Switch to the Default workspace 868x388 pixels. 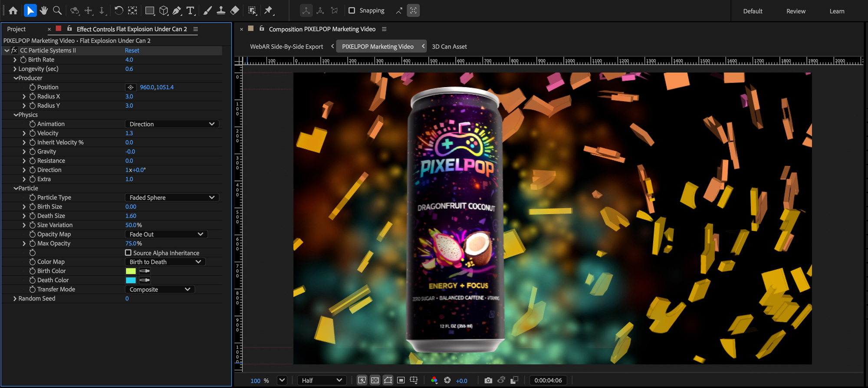[x=753, y=11]
